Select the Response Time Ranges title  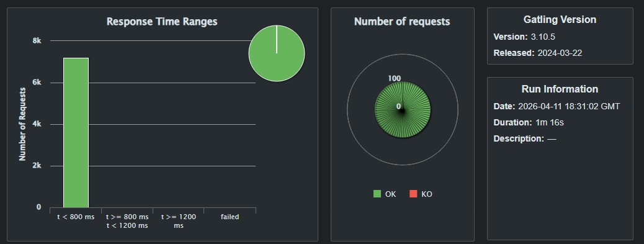pyautogui.click(x=162, y=22)
